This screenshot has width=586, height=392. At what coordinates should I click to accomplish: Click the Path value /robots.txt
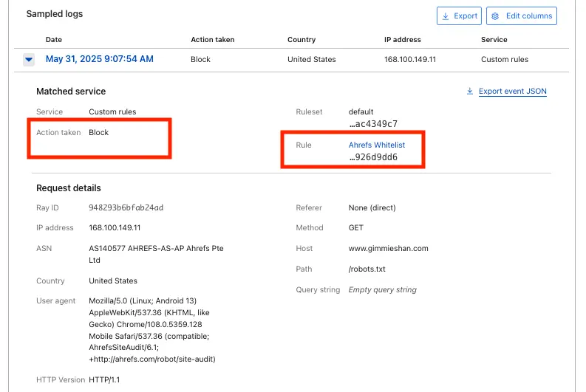pyautogui.click(x=367, y=269)
